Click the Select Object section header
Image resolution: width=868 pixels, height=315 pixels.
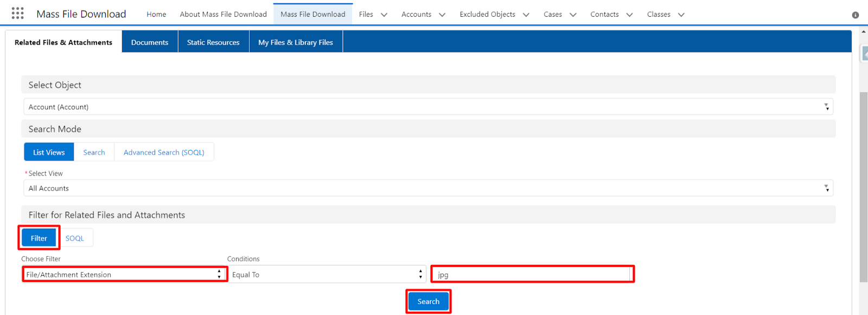429,85
